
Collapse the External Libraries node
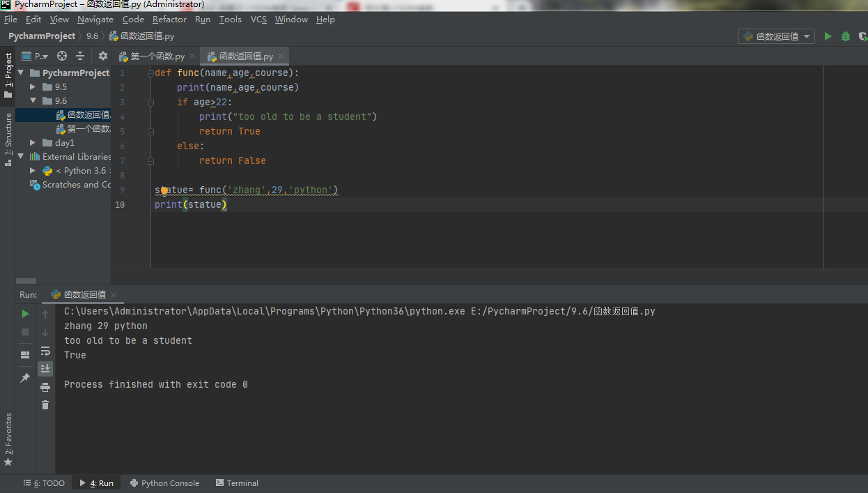[x=20, y=157]
